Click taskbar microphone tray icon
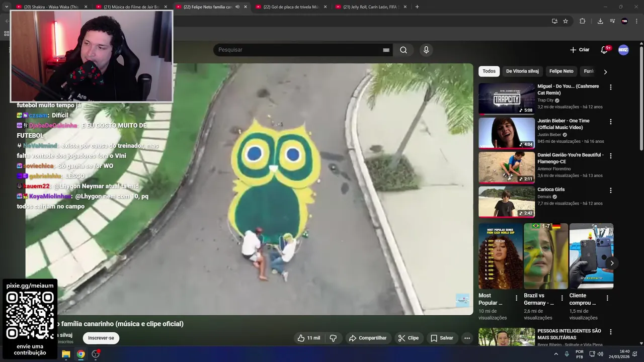 [567, 354]
